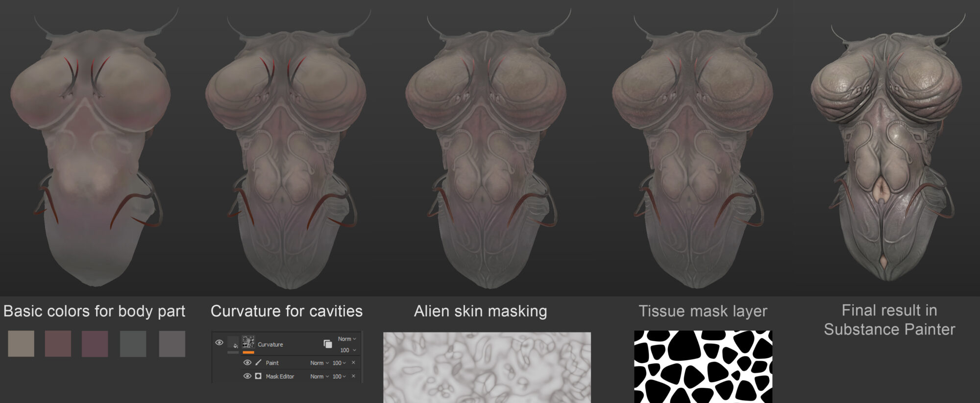Open Curvature layer blend mode dropdown
Viewport: 980px width, 403px height.
(x=347, y=339)
